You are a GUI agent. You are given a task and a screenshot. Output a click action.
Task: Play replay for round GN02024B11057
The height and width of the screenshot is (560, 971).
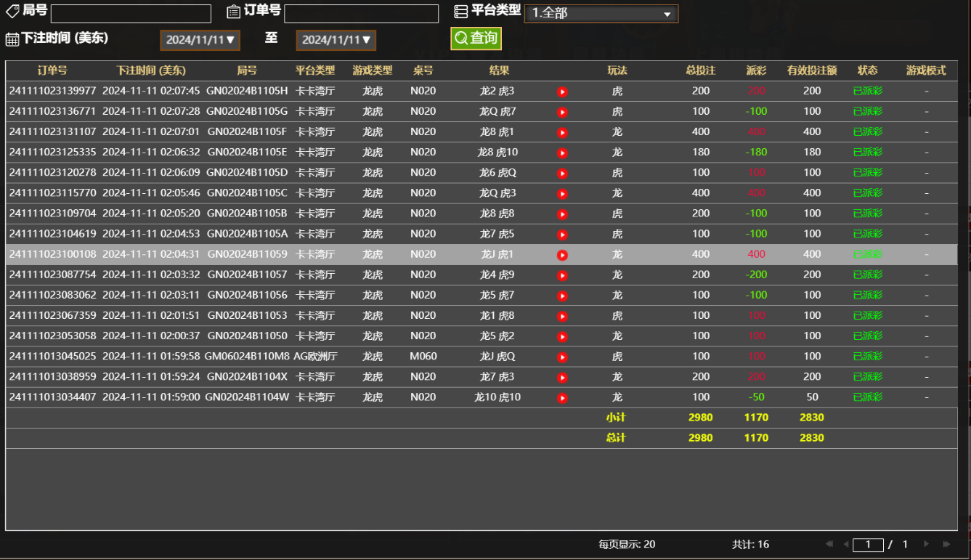[562, 275]
